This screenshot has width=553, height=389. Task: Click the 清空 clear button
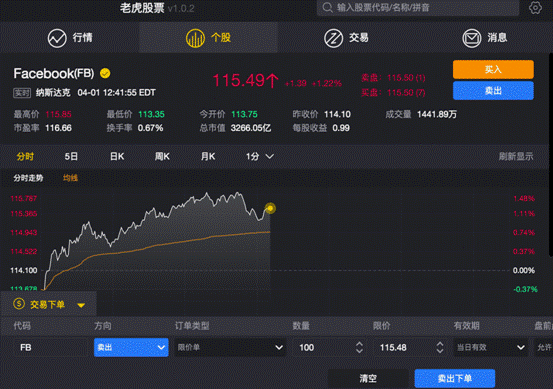[x=368, y=379]
